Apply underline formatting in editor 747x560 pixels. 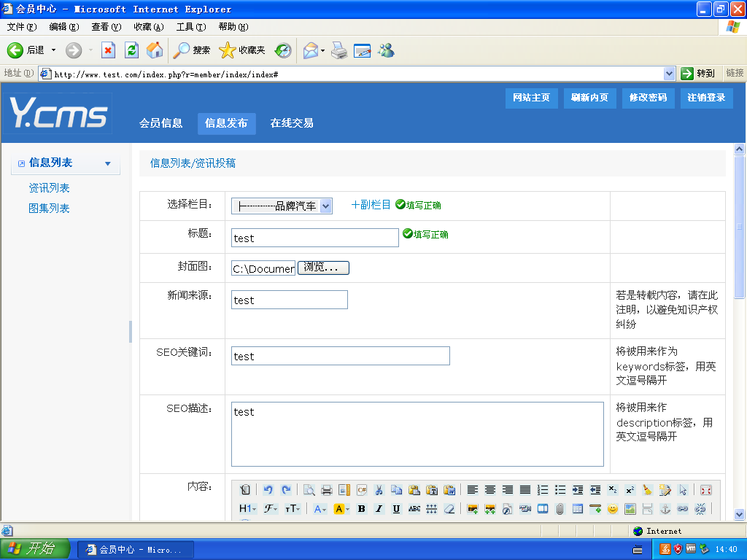click(x=396, y=508)
